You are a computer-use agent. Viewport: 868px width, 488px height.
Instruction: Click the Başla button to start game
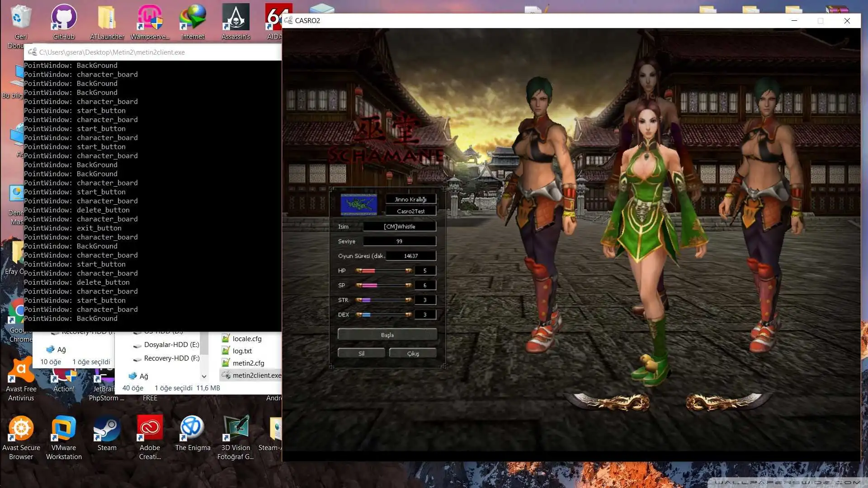pos(387,334)
